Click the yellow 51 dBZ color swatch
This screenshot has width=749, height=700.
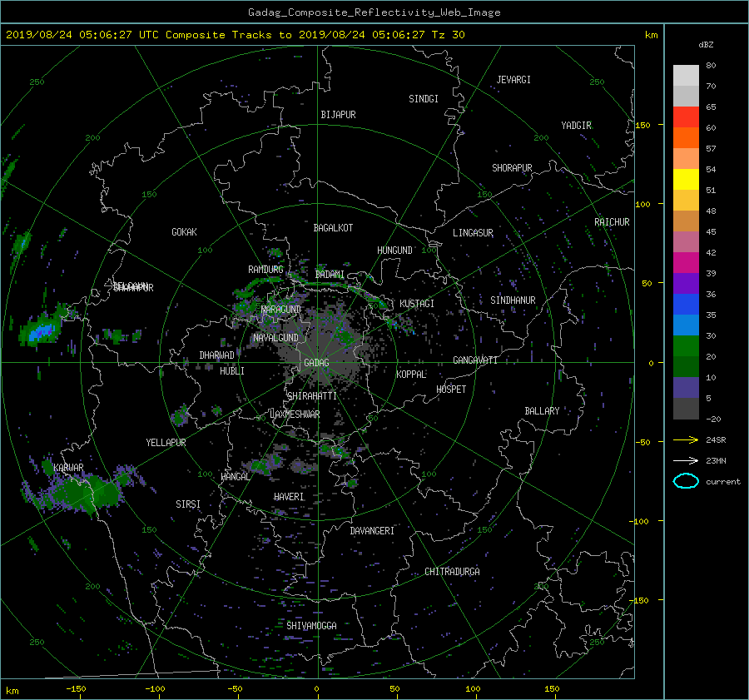[x=686, y=179]
